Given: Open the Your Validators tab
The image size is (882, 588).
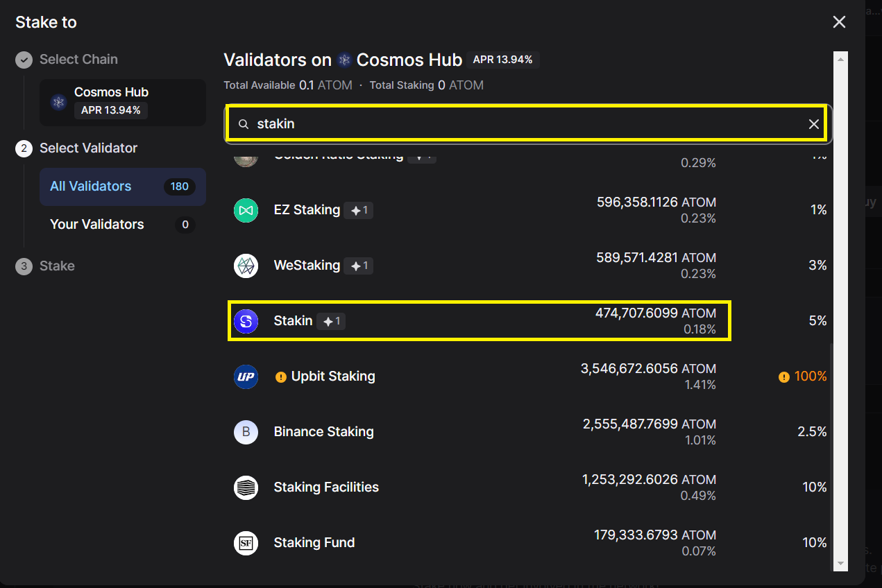Looking at the screenshot, I should coord(123,225).
